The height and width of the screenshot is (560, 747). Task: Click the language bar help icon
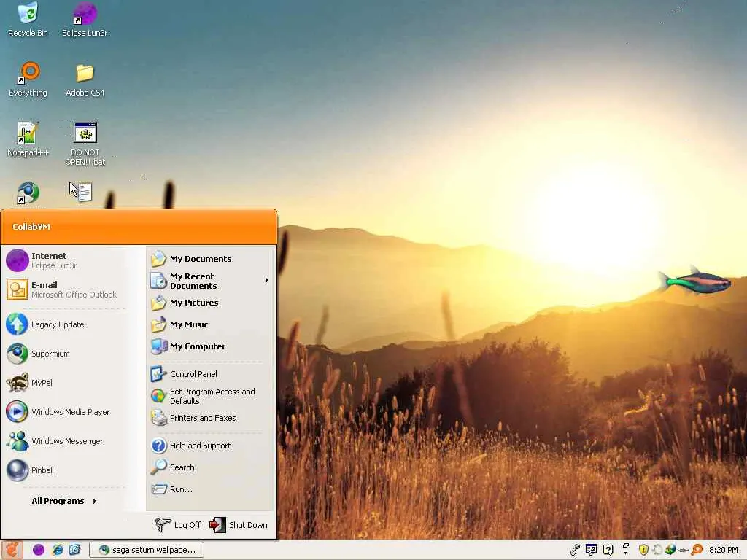608,550
